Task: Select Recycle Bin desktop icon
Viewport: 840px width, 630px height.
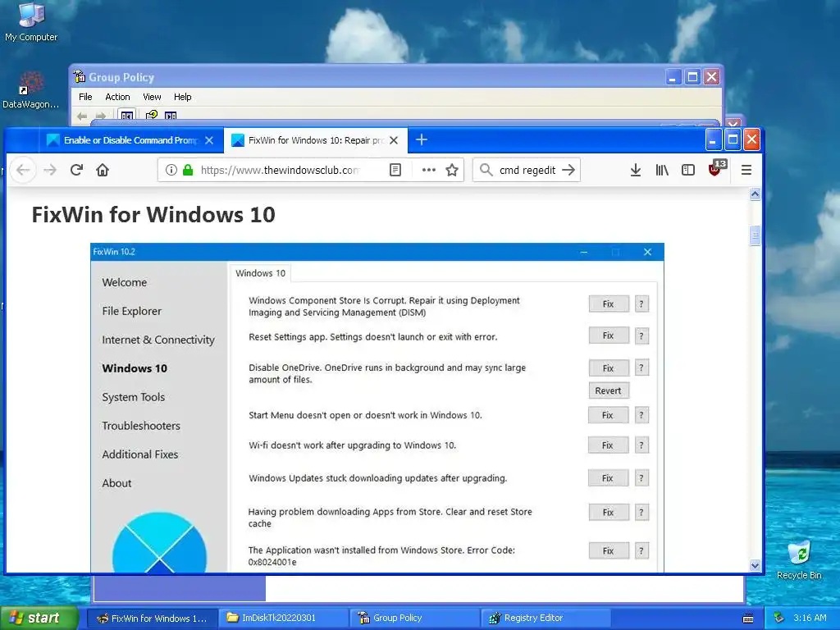Action: [799, 560]
